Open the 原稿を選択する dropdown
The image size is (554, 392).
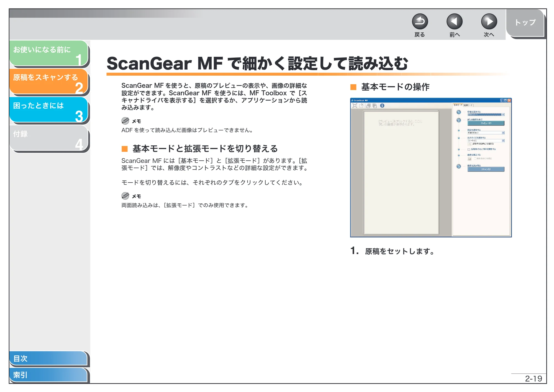[x=486, y=114]
